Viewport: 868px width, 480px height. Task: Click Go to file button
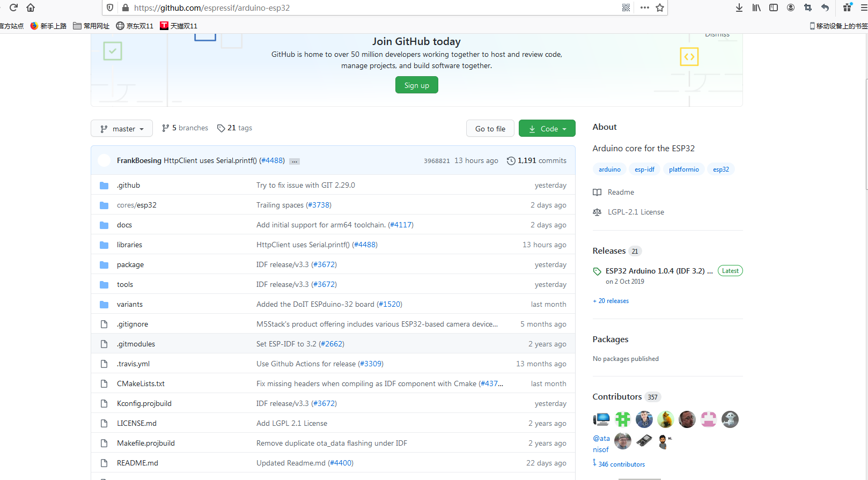[490, 129]
